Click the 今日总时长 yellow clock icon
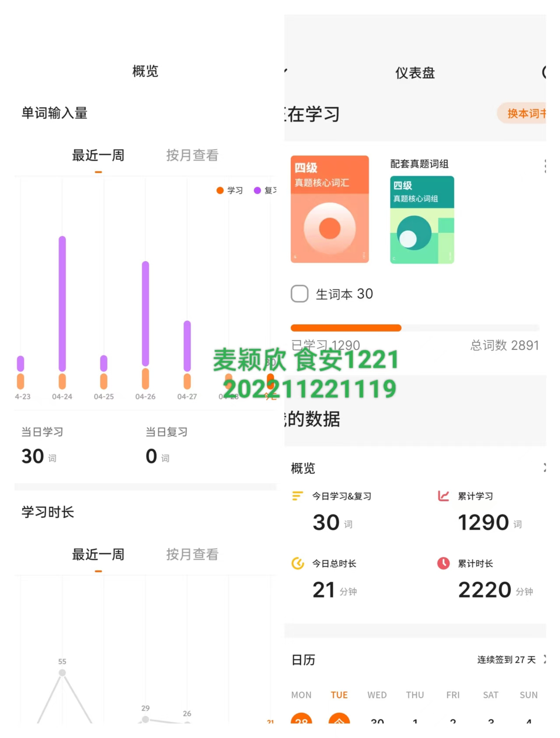Viewport: 560px width, 738px height. tap(298, 563)
